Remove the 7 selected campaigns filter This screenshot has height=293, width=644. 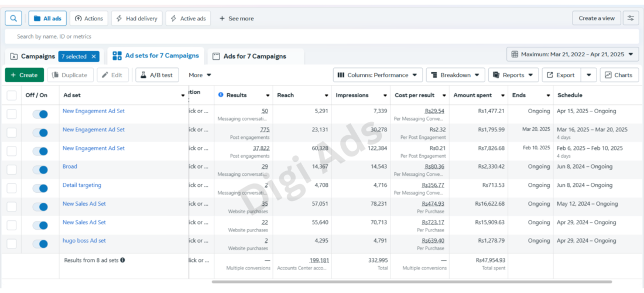point(94,57)
